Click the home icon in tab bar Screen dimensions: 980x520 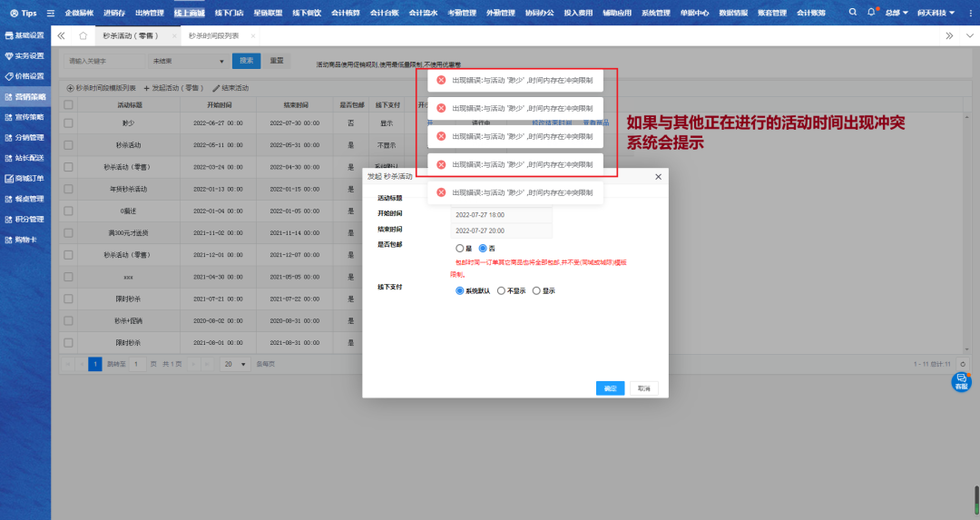click(x=83, y=35)
